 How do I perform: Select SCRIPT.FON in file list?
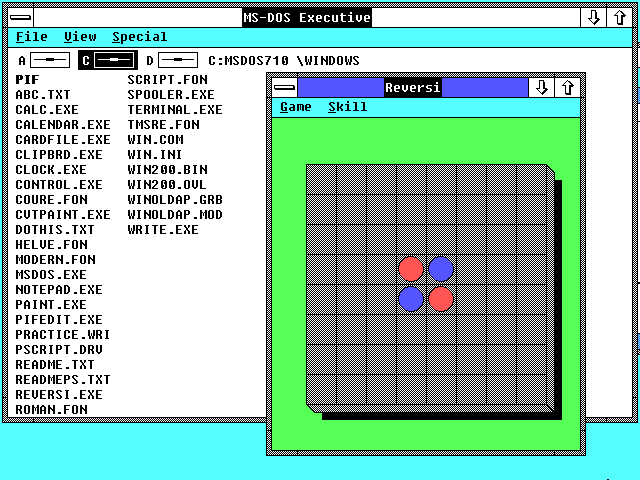(x=167, y=80)
